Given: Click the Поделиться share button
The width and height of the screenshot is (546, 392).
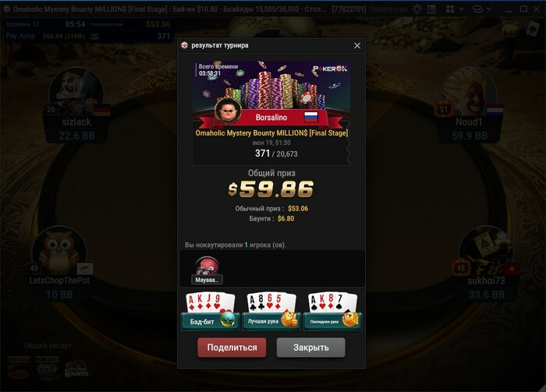Looking at the screenshot, I should click(x=232, y=348).
